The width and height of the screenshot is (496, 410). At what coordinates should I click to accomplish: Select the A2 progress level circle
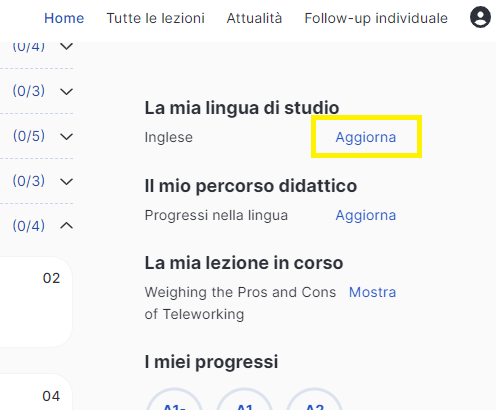coord(314,399)
